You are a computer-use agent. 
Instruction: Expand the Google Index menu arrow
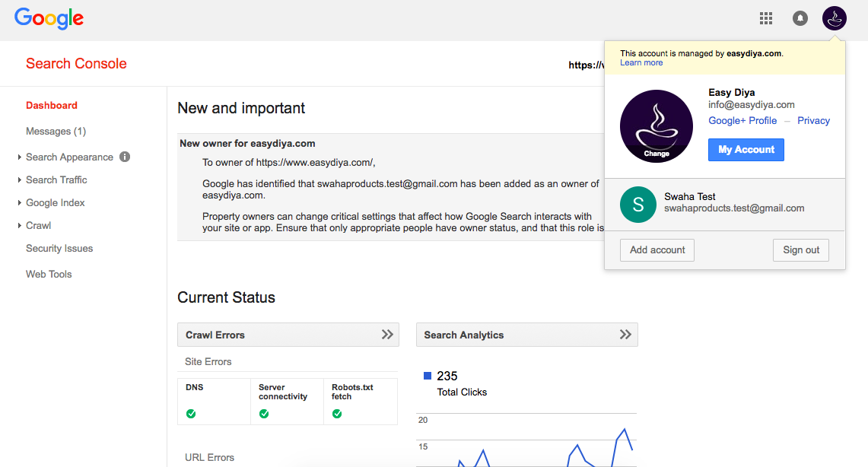19,202
